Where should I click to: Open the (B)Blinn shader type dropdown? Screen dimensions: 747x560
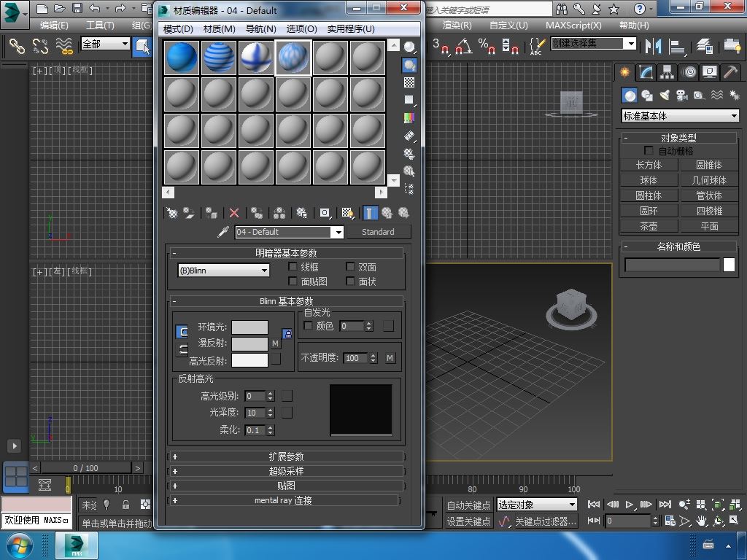[223, 271]
